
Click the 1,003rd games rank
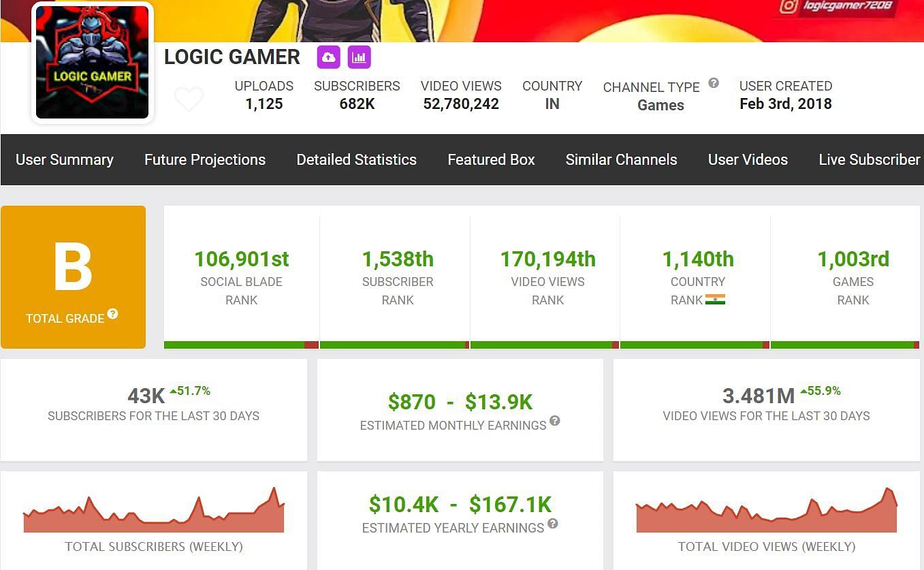[x=853, y=259]
